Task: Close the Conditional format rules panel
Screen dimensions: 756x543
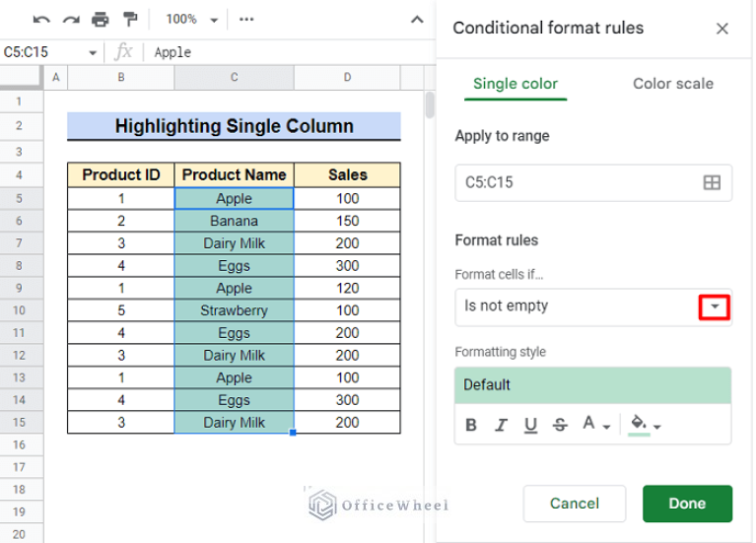Action: tap(722, 29)
